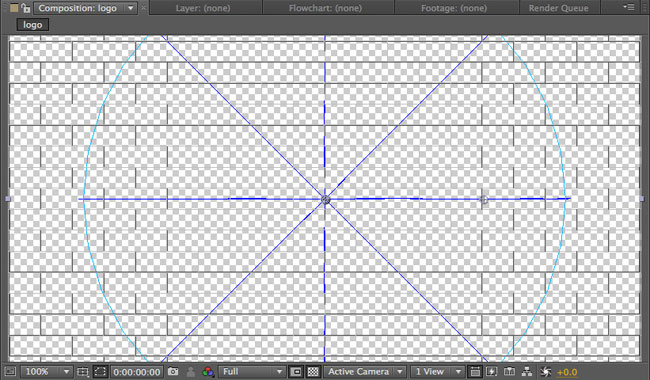Toggle mask and shape path visibility
The height and width of the screenshot is (380, 650).
pyautogui.click(x=100, y=372)
